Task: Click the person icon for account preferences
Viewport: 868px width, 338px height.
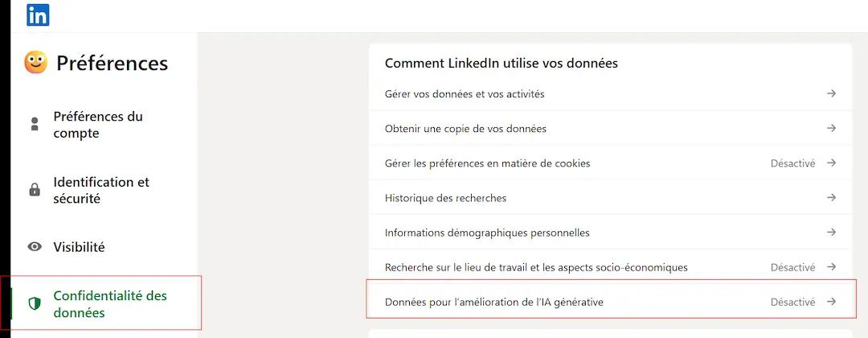Action: coord(35,125)
